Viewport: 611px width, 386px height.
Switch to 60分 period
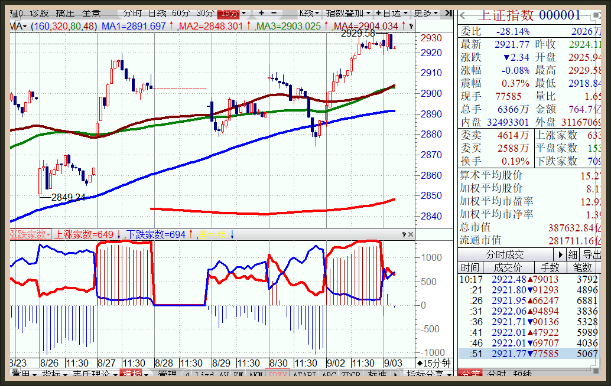[x=180, y=13]
